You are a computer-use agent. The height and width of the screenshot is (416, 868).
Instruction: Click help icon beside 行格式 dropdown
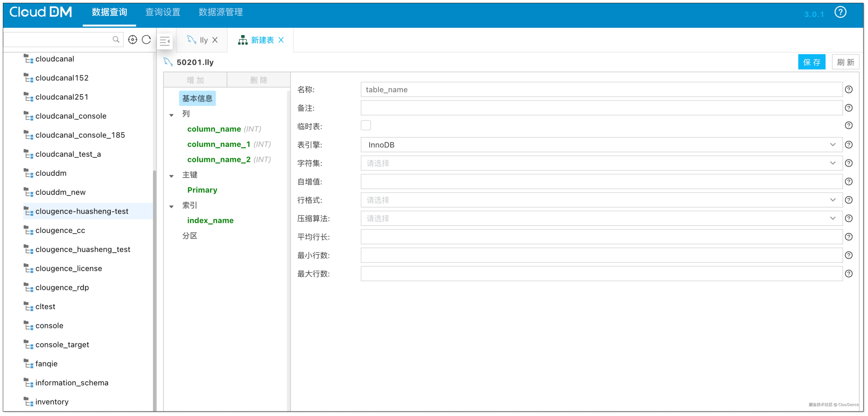pyautogui.click(x=848, y=200)
